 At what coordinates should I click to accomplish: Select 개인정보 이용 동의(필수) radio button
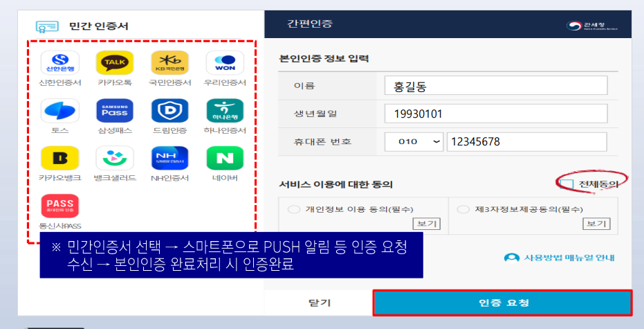[294, 209]
